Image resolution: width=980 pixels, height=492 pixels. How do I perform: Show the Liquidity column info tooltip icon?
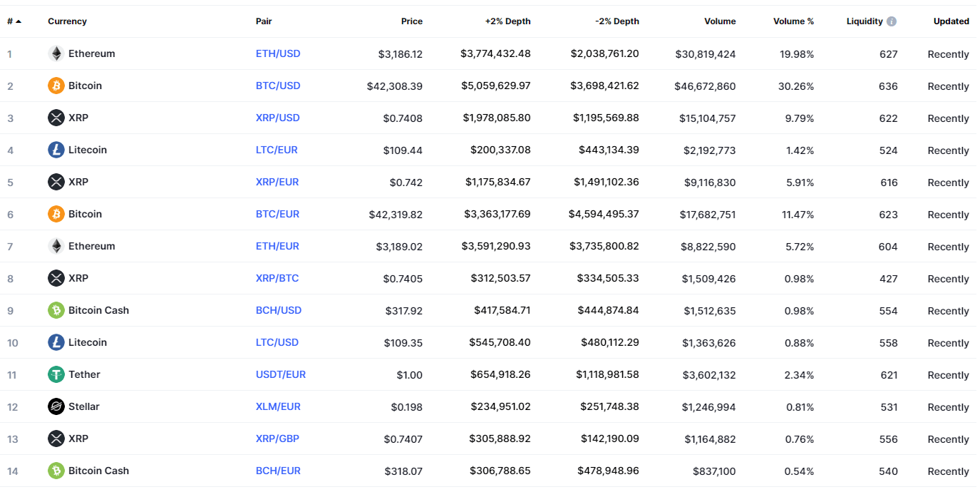(892, 21)
